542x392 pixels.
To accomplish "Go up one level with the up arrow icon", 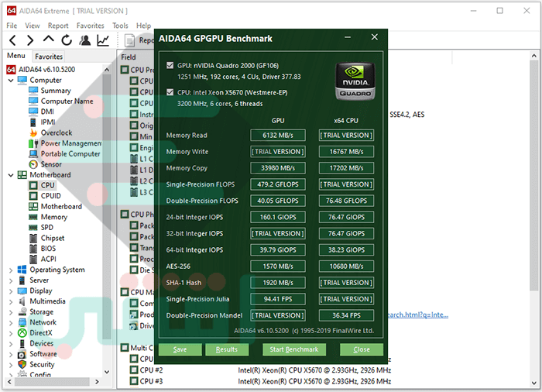I will (x=48, y=39).
